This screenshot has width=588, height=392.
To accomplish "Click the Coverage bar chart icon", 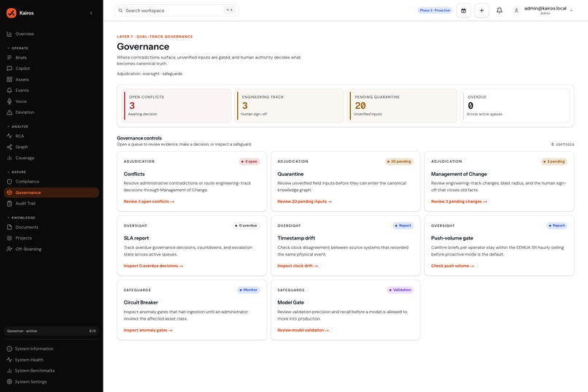I will click(9, 158).
